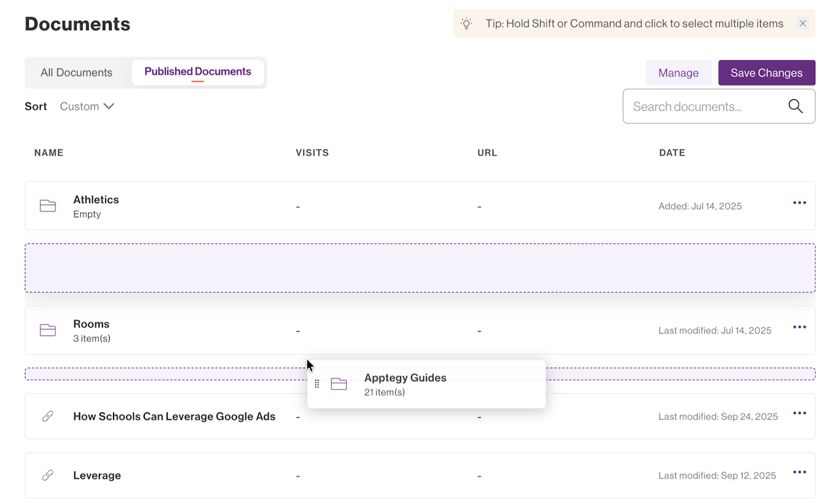
Task: Click the Apptegy Guides folder icon
Action: (338, 385)
